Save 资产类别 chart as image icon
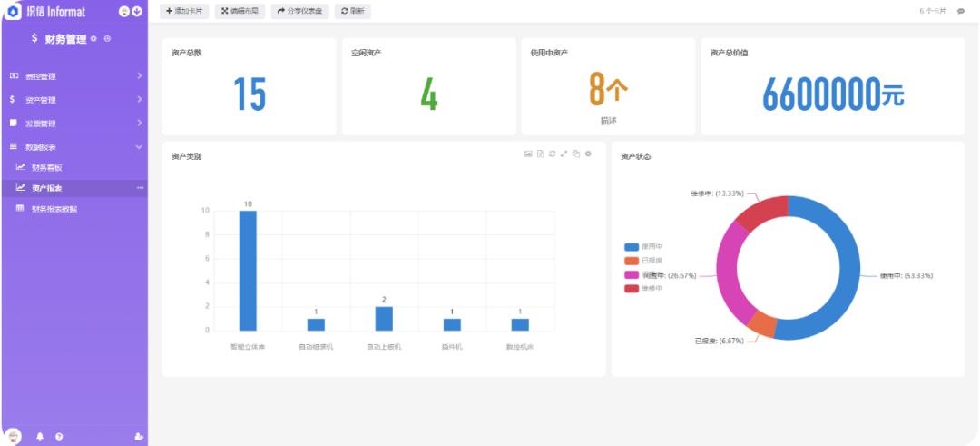The width and height of the screenshot is (980, 446). pyautogui.click(x=528, y=154)
